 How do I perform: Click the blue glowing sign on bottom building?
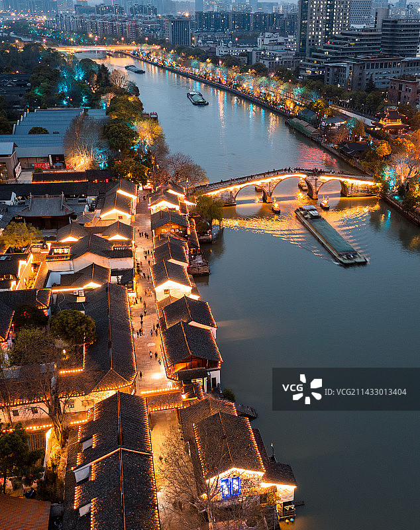pyautogui.click(x=230, y=487)
